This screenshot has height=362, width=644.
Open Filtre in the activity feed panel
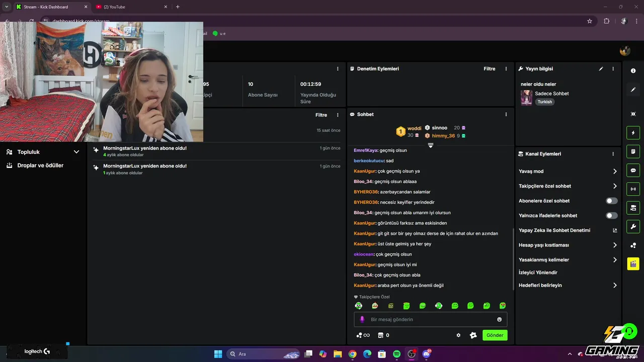(x=321, y=115)
